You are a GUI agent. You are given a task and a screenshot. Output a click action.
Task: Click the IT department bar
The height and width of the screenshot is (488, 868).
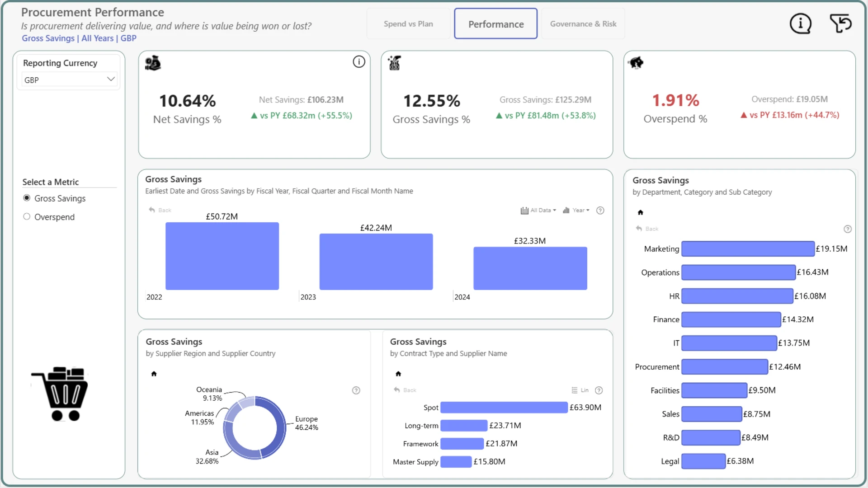[729, 343]
